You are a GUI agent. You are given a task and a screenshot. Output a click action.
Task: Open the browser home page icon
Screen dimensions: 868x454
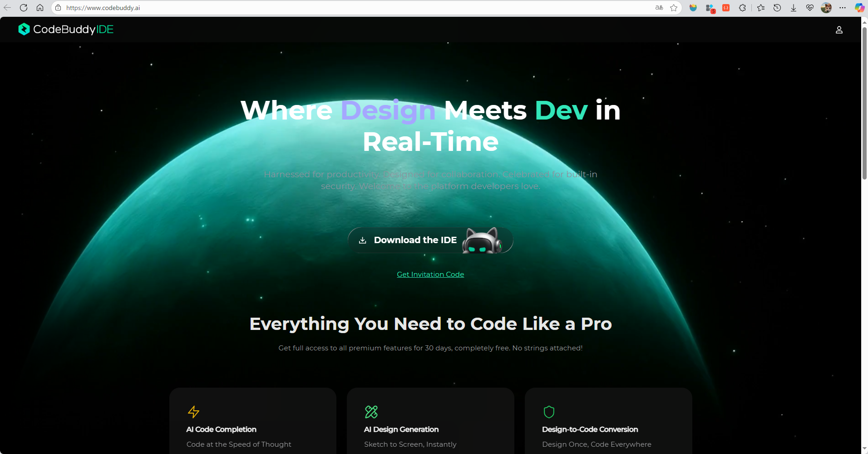click(x=40, y=8)
